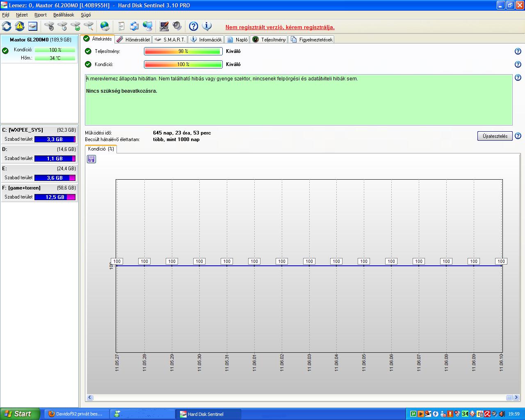Image resolution: width=525 pixels, height=420 pixels.
Task: Open the Beállítások menu
Action: click(x=64, y=15)
